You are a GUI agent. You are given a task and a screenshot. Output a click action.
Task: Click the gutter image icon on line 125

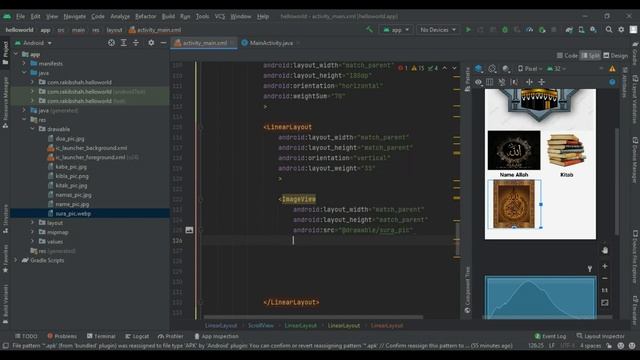(x=189, y=230)
